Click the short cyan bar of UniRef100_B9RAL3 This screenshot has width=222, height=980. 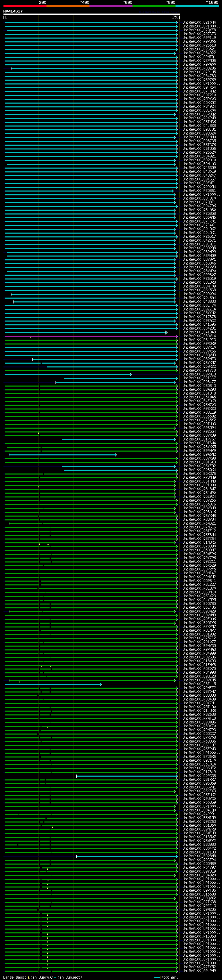pos(68,375)
